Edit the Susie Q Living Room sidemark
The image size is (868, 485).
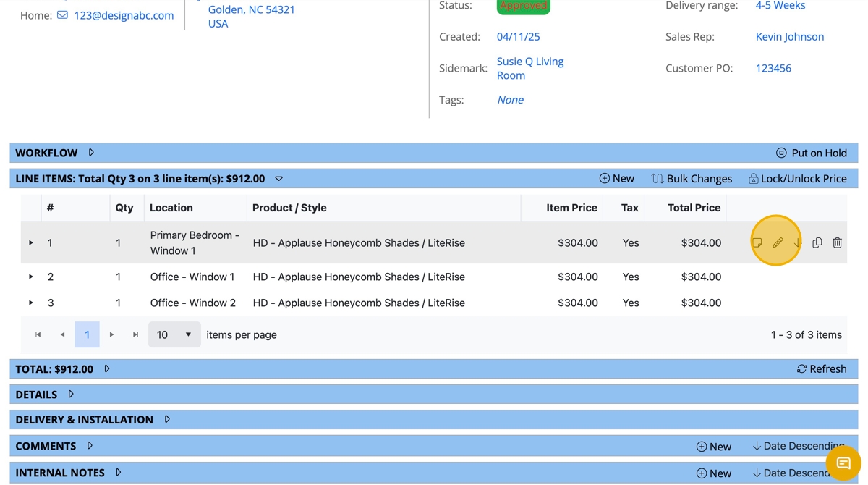click(530, 68)
